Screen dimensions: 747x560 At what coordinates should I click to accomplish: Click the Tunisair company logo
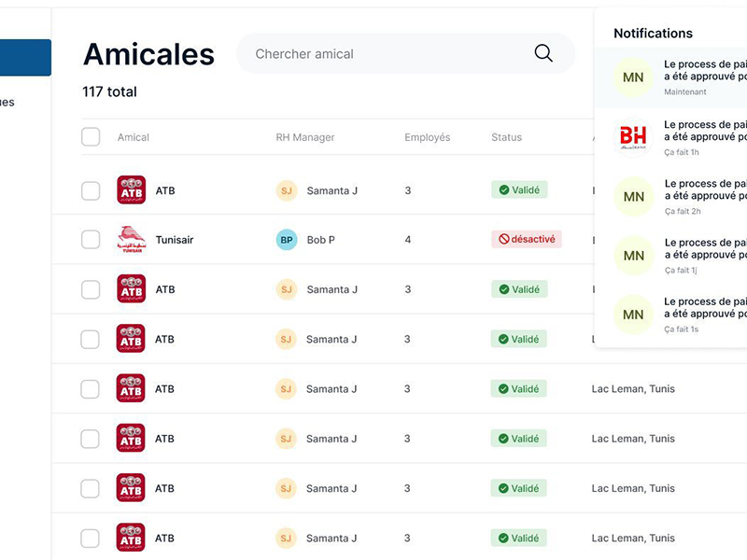tap(131, 240)
